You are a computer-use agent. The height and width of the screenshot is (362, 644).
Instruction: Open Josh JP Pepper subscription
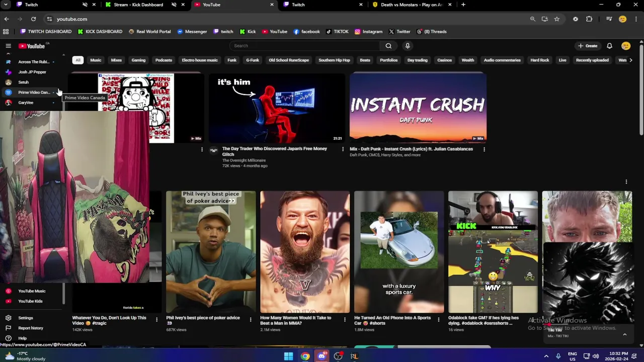32,72
